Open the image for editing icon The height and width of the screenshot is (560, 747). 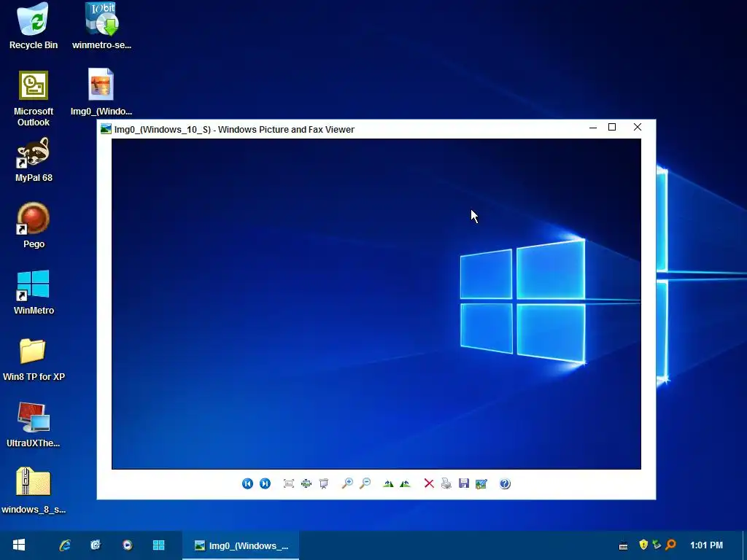[x=481, y=484]
